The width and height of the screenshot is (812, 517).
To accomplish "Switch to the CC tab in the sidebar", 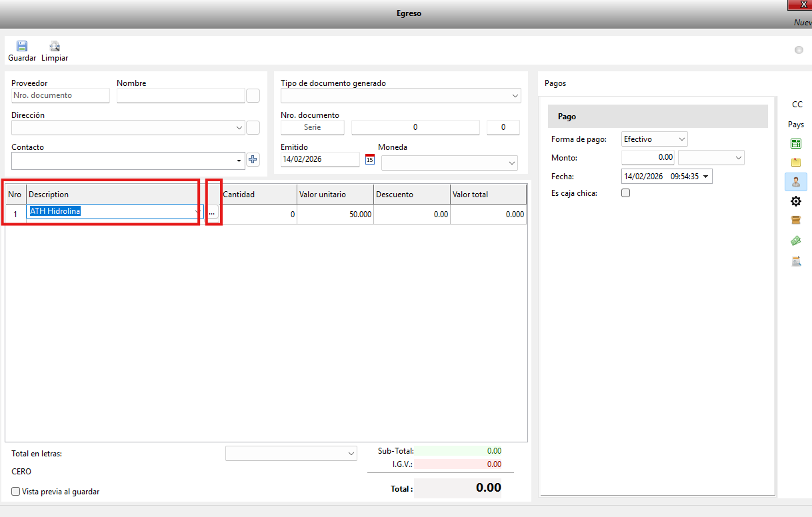I will pyautogui.click(x=797, y=105).
